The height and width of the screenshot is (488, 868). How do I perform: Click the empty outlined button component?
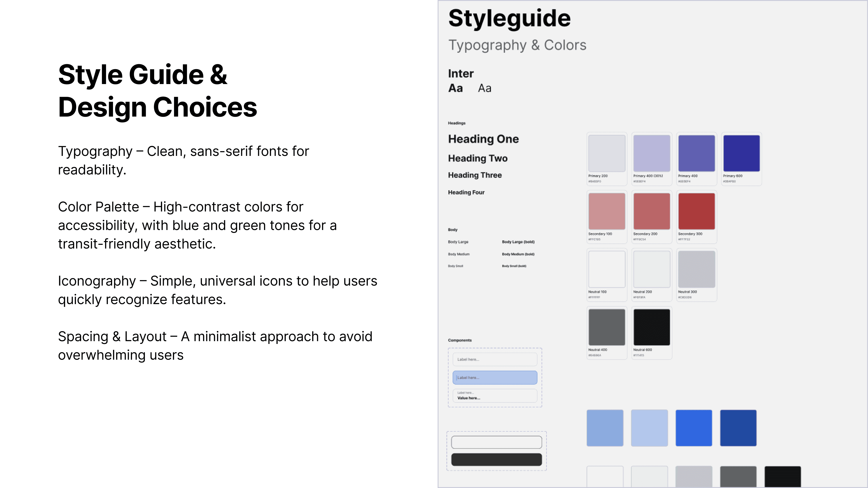[x=496, y=442]
